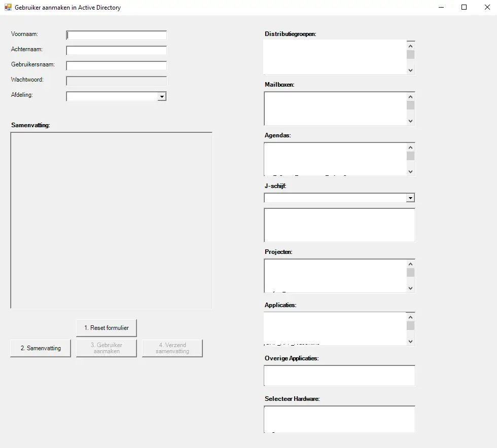497x448 pixels.
Task: Click Mailboxen list scroll down arrow
Action: (x=410, y=121)
